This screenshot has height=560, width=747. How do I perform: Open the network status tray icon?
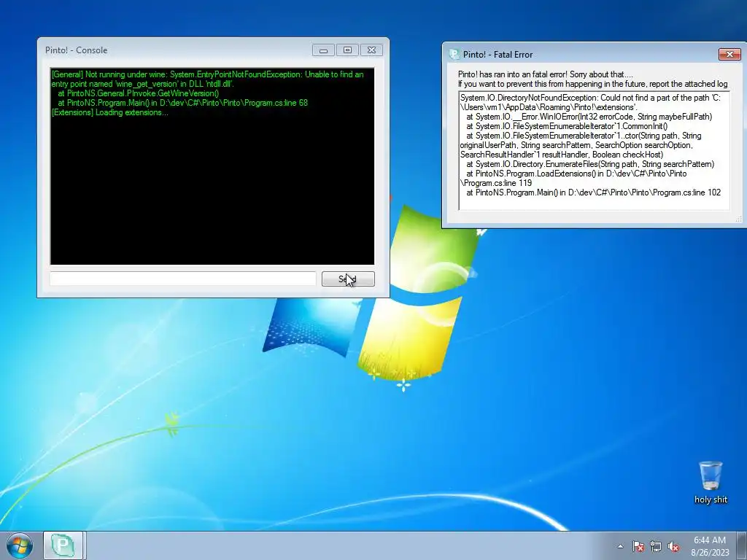click(x=656, y=547)
